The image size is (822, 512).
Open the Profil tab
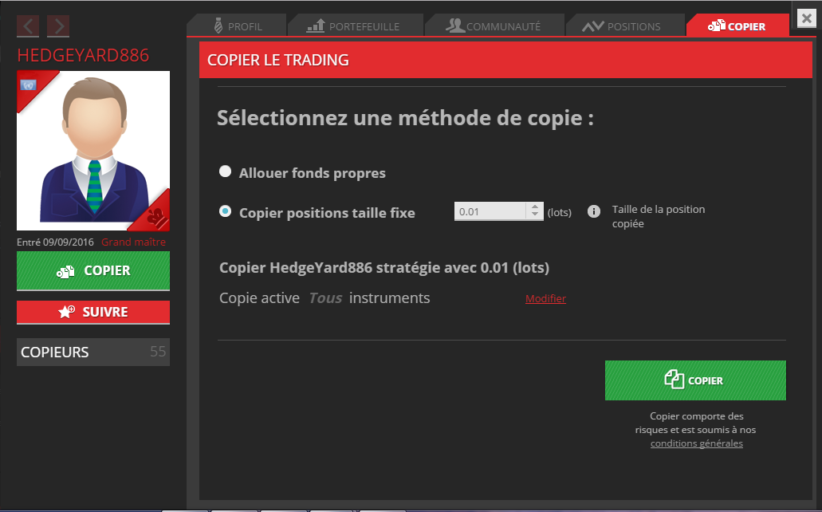click(x=236, y=26)
